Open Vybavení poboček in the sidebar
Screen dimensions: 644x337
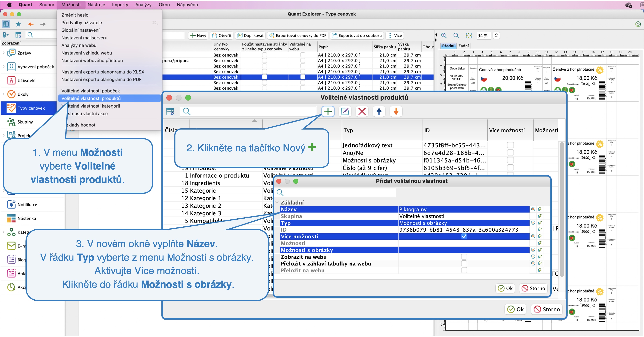(36, 67)
